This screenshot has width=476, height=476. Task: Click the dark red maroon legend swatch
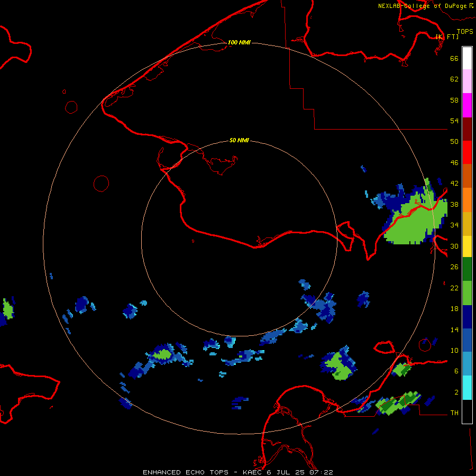[467, 129]
